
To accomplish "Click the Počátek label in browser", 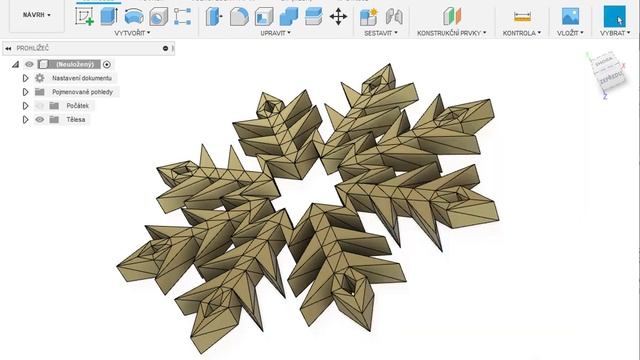I will (78, 106).
